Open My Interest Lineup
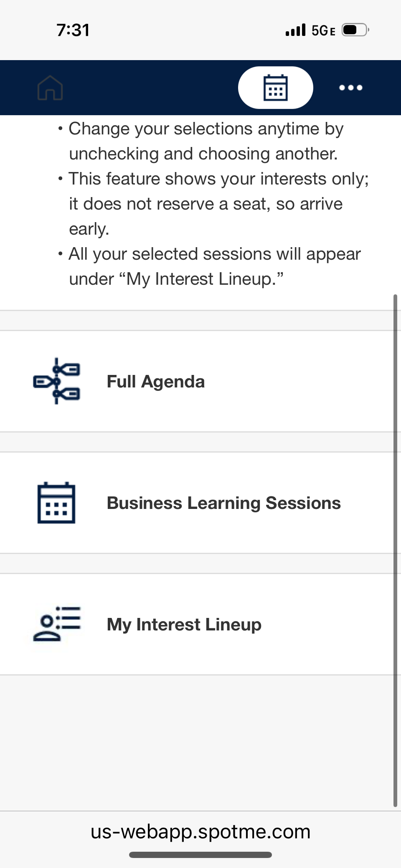Viewport: 401px width, 868px height. point(184,624)
